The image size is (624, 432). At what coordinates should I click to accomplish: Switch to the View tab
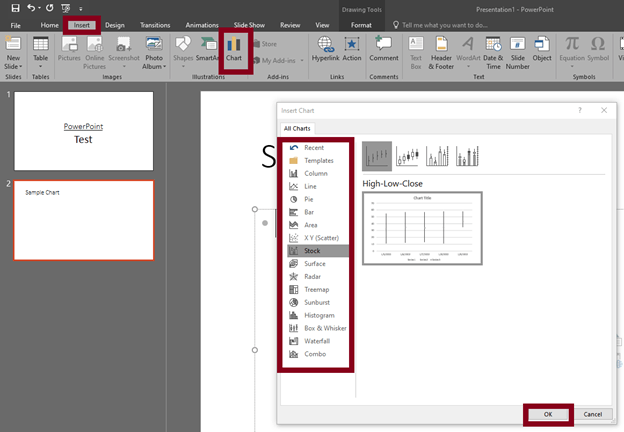click(322, 25)
